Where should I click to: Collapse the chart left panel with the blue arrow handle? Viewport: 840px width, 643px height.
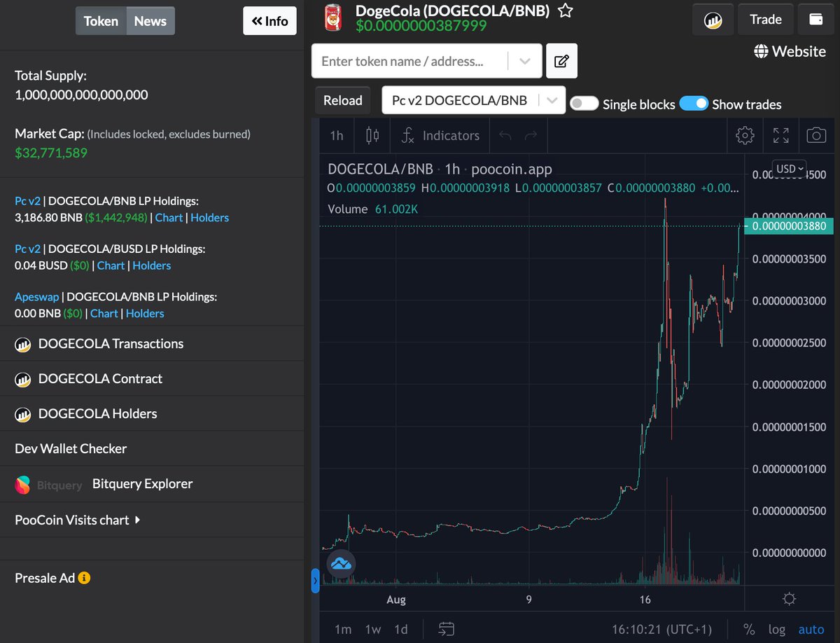[x=315, y=581]
